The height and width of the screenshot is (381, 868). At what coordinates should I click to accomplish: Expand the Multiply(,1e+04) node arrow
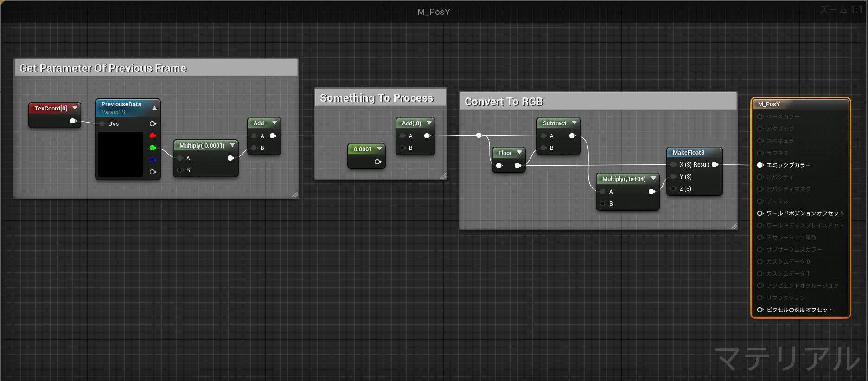click(x=653, y=178)
